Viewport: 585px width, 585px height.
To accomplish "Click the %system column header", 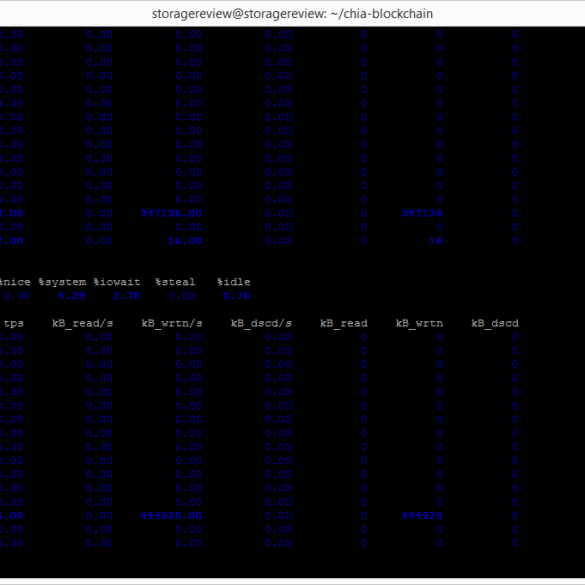I will coord(62,282).
